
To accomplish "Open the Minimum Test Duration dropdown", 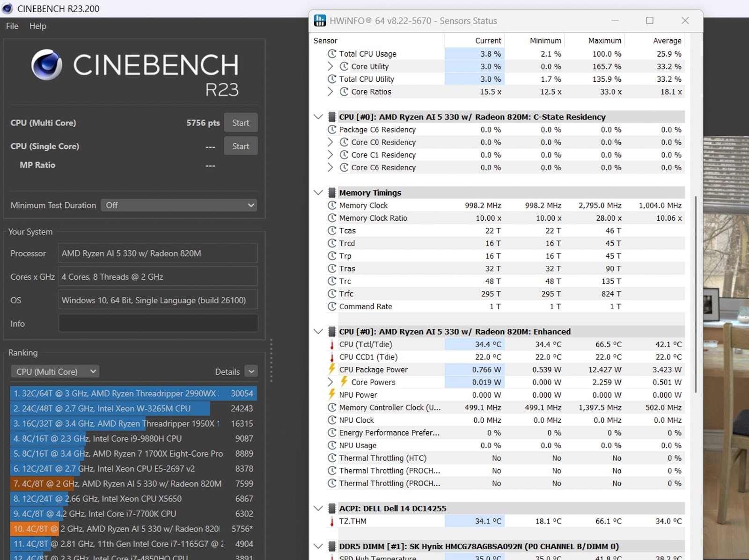I will coord(179,205).
